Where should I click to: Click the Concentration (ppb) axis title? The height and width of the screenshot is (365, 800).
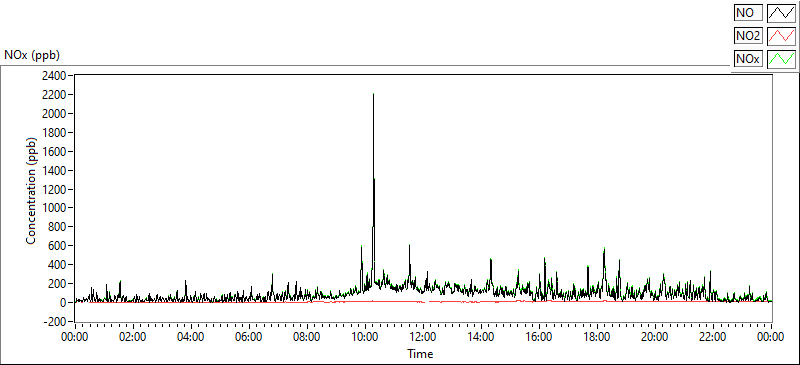(32, 190)
